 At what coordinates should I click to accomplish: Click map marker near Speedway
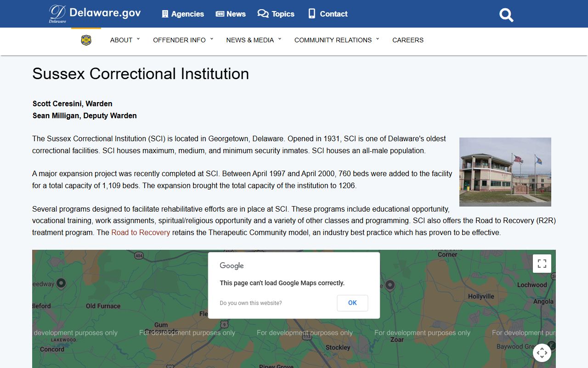click(x=61, y=283)
